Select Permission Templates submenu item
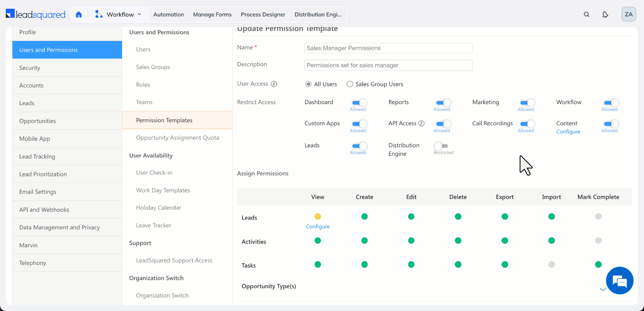644x311 pixels. [x=177, y=120]
